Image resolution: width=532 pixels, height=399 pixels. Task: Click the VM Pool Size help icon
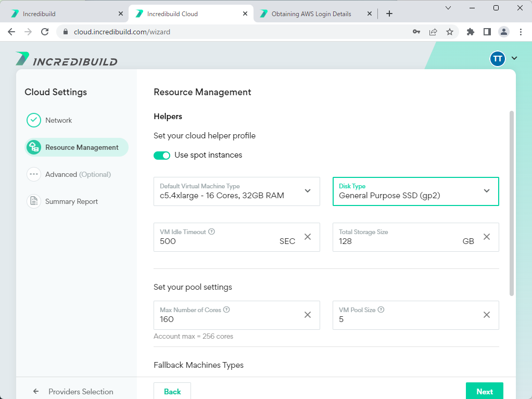click(x=381, y=310)
